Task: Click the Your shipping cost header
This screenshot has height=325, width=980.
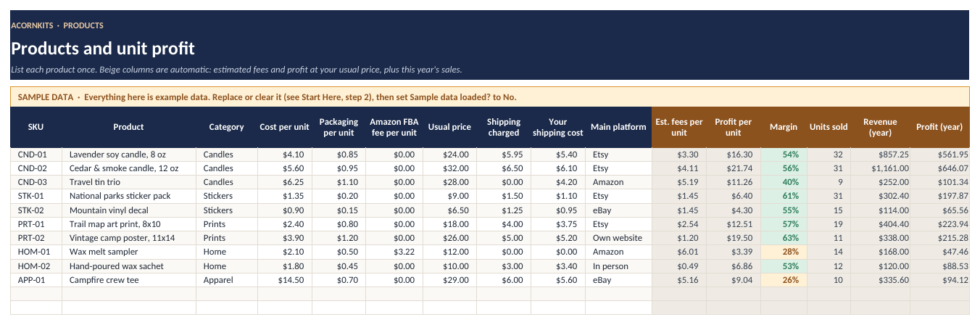Action: click(558, 127)
